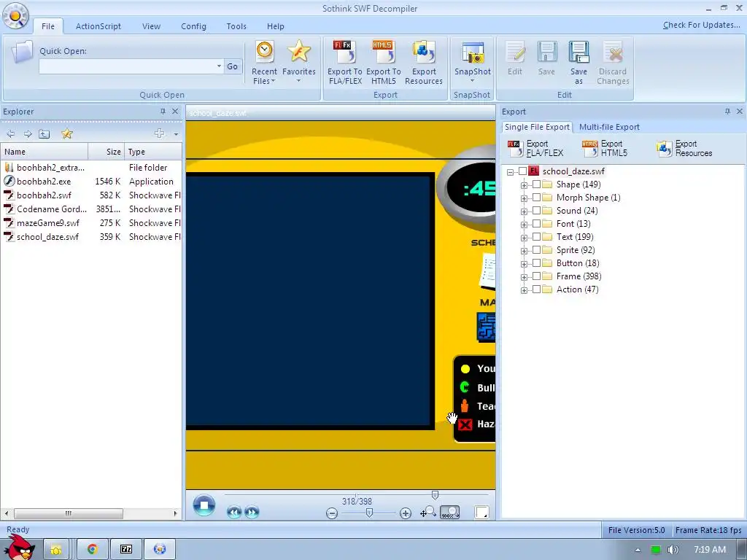The width and height of the screenshot is (747, 560).
Task: Expand the Sprite (92) folder
Action: tap(524, 251)
